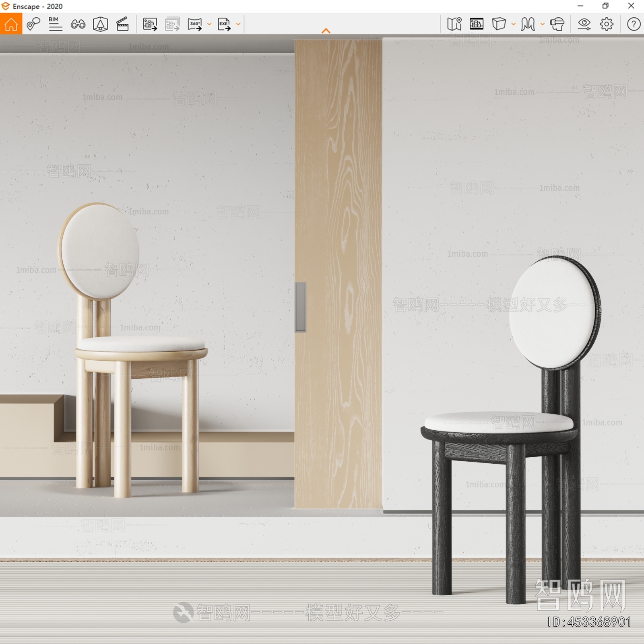Collapse toolbar using the orange chevron
Viewport: 644px width, 644px height.
click(326, 31)
